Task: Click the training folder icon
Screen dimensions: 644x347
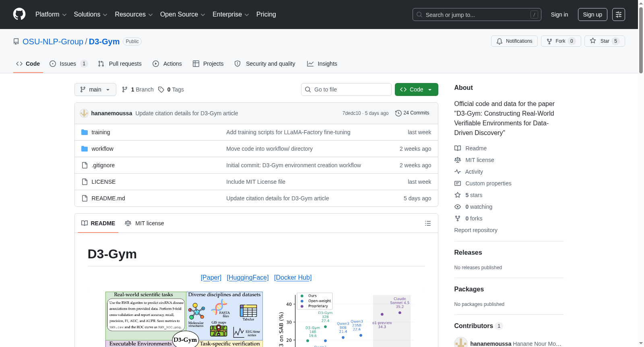Action: (x=85, y=132)
